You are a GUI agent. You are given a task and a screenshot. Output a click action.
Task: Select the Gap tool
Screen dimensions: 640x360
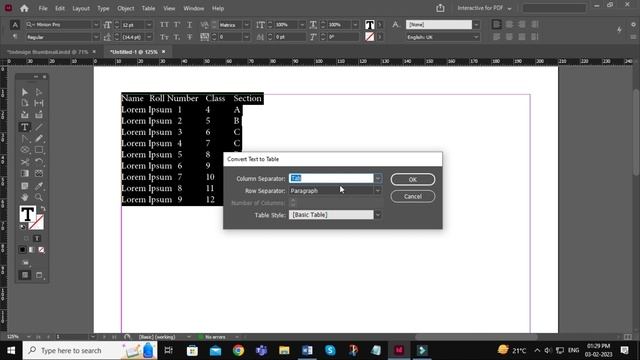point(39,103)
